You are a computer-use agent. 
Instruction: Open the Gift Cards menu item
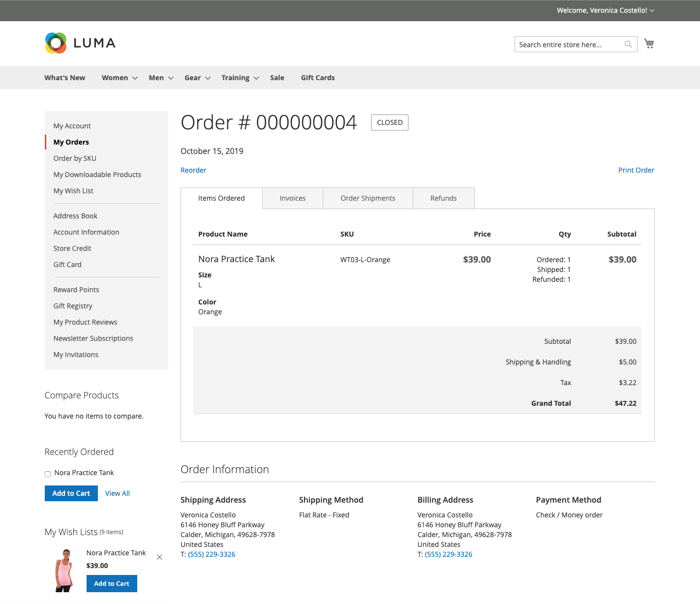pyautogui.click(x=318, y=78)
